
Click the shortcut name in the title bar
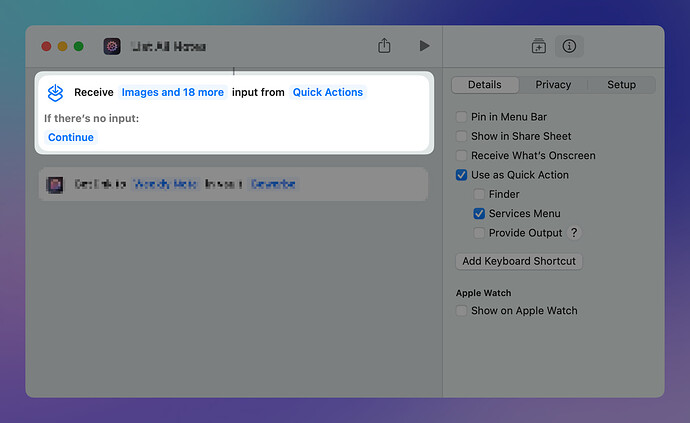(x=168, y=46)
